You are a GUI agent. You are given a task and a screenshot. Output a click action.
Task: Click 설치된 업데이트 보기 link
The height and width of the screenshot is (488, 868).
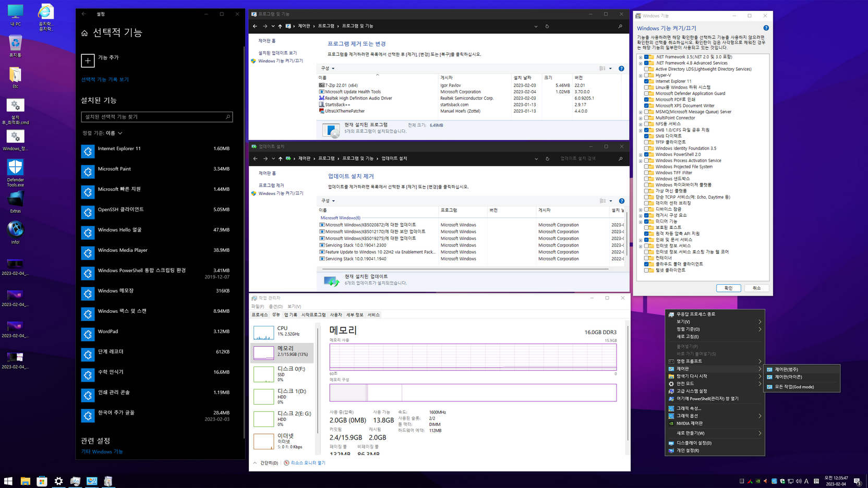pos(278,53)
